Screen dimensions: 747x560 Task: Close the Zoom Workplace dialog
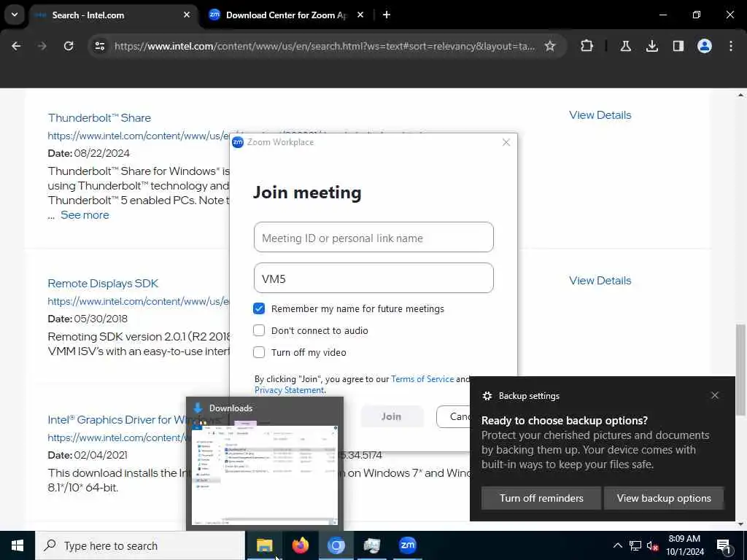click(x=506, y=142)
